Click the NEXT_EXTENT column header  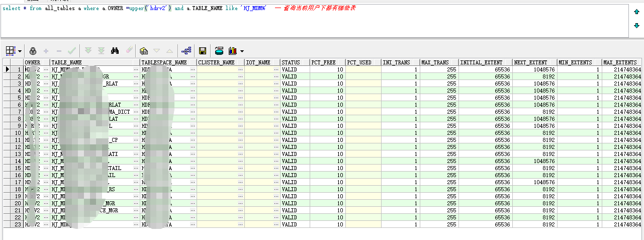pos(535,62)
